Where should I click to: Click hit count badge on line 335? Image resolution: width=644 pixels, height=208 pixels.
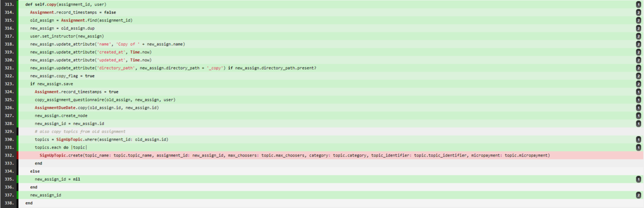(638, 179)
